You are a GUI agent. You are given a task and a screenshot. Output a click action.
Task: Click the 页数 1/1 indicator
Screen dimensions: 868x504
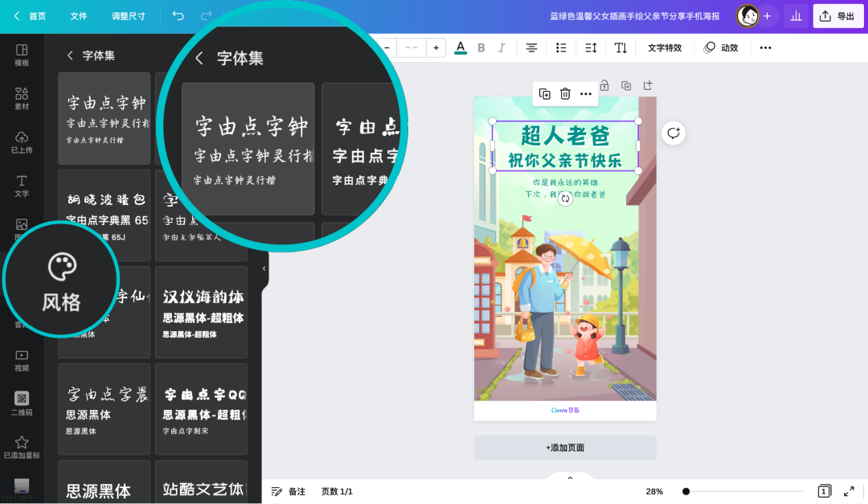point(337,491)
